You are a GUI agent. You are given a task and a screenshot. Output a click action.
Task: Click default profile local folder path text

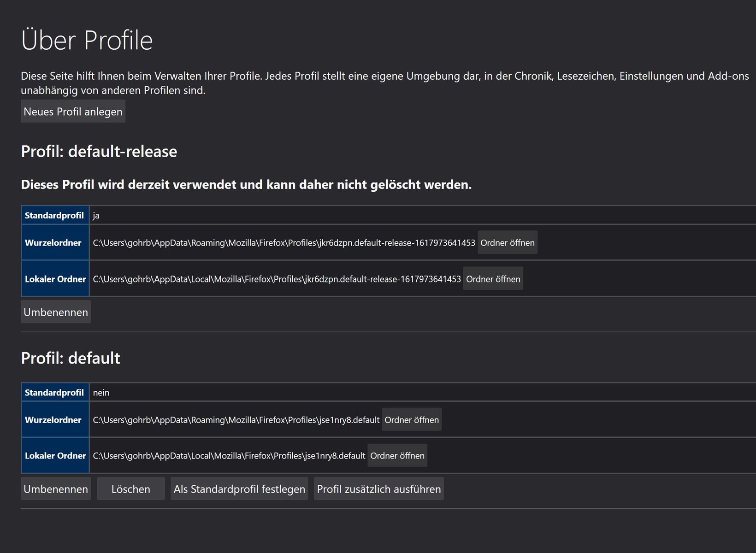coord(229,456)
